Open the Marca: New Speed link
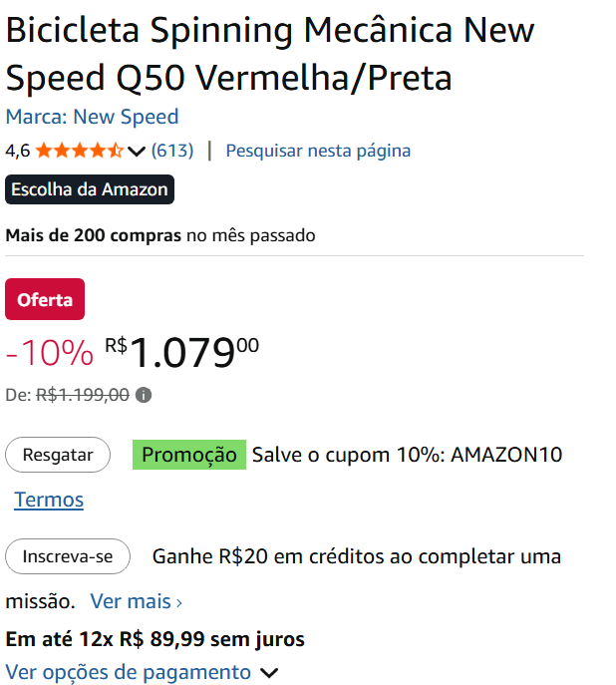The width and height of the screenshot is (616, 685). click(x=92, y=117)
